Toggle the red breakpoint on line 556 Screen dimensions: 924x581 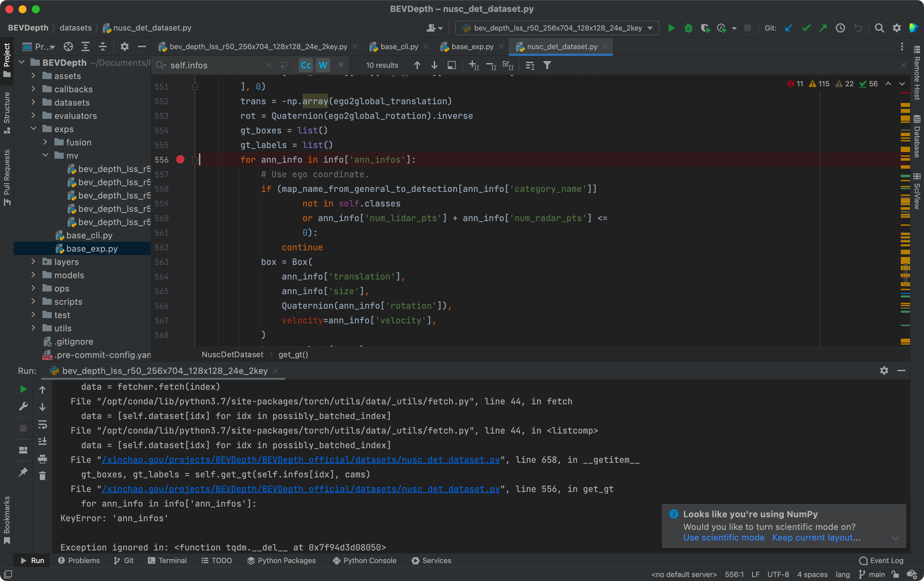tap(180, 160)
